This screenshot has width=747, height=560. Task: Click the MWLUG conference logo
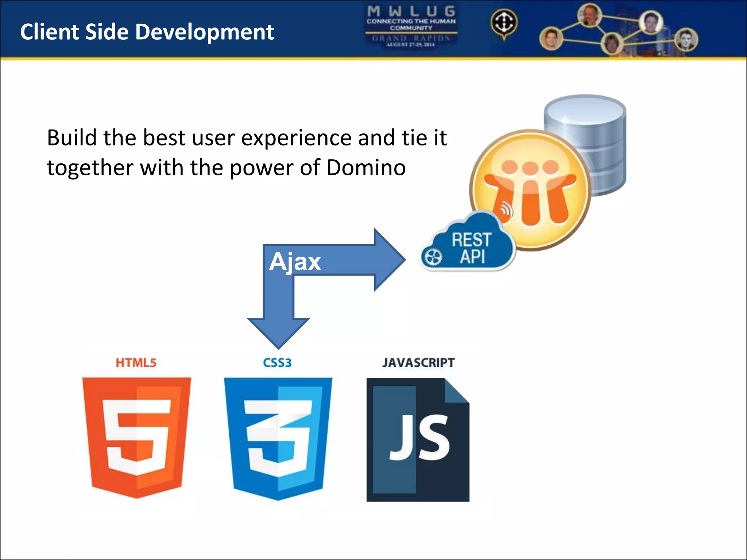(x=411, y=26)
